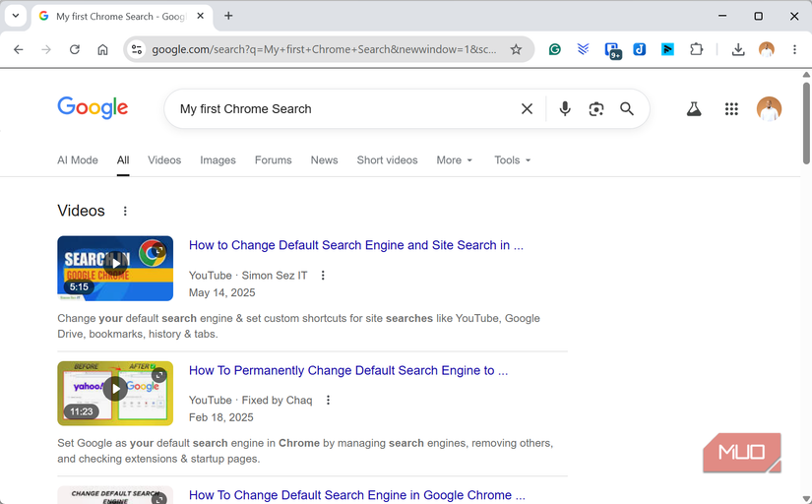Open the extension with 9+ badge
This screenshot has height=504, width=812.
612,50
